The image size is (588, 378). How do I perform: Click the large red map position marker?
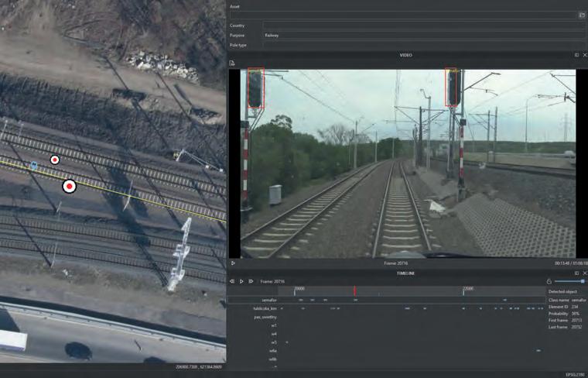click(69, 186)
